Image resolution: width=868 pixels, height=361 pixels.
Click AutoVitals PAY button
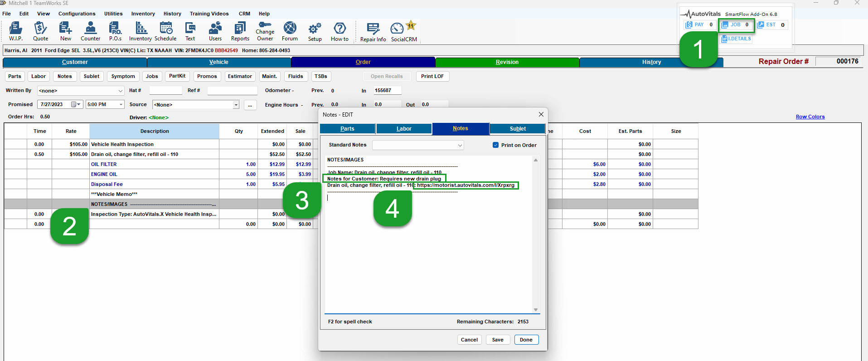point(699,25)
